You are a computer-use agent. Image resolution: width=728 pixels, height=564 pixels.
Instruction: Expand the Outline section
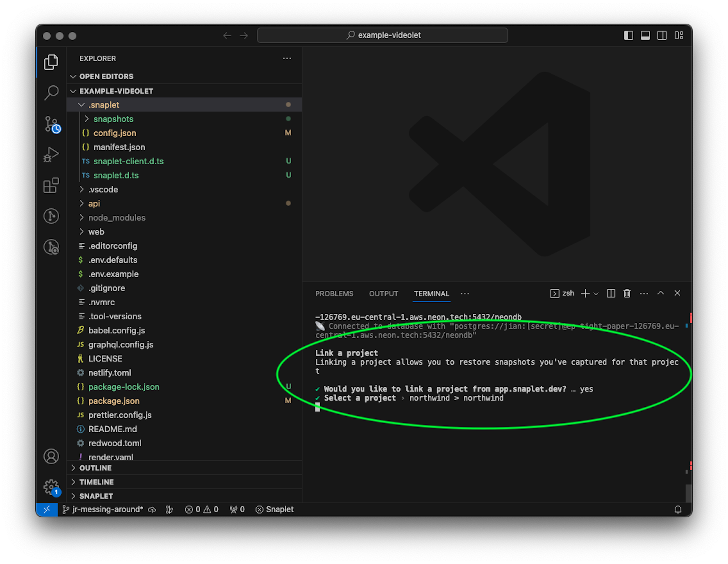click(184, 468)
